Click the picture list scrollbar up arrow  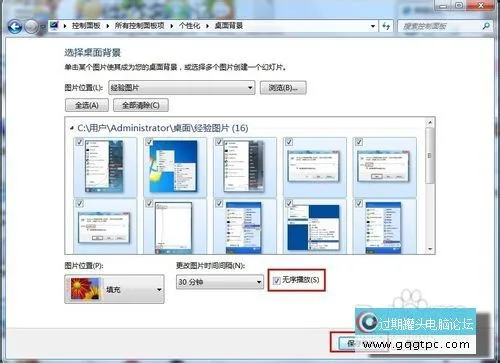(x=430, y=123)
